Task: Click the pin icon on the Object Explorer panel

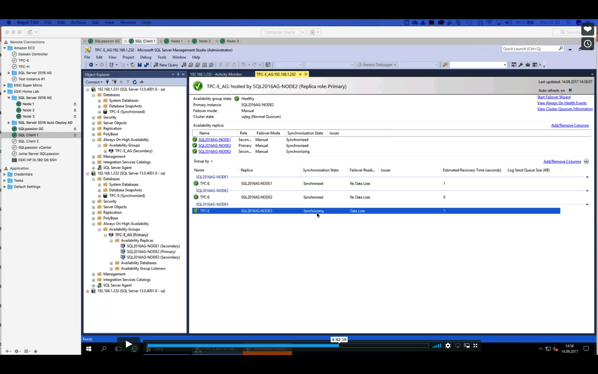Action: point(178,74)
